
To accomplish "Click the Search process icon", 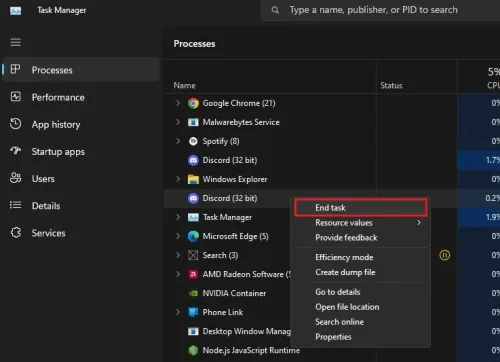I will [x=193, y=255].
